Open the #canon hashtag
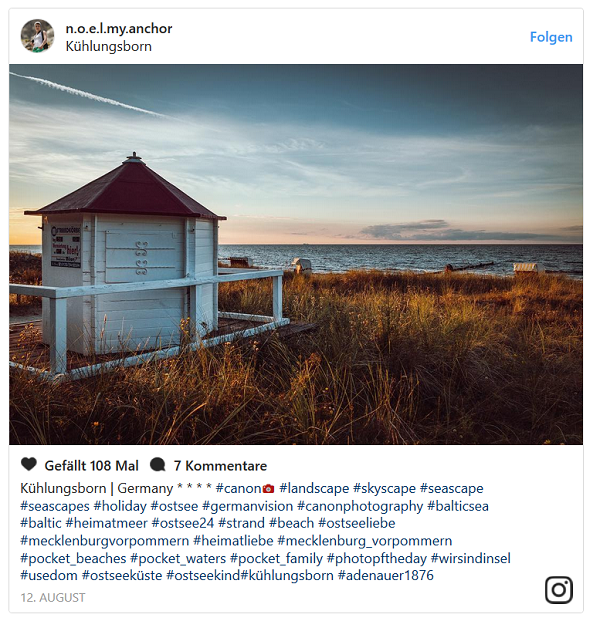Screen dimensions: 600x621 click(x=238, y=488)
